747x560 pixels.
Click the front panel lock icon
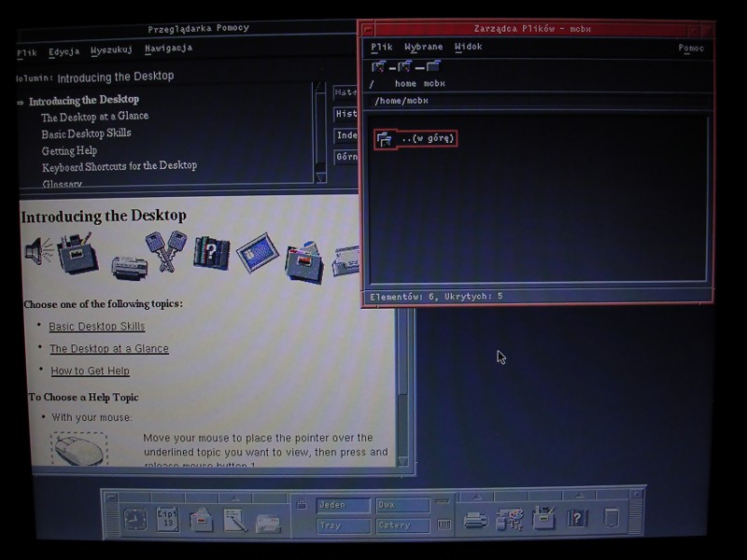(x=302, y=505)
